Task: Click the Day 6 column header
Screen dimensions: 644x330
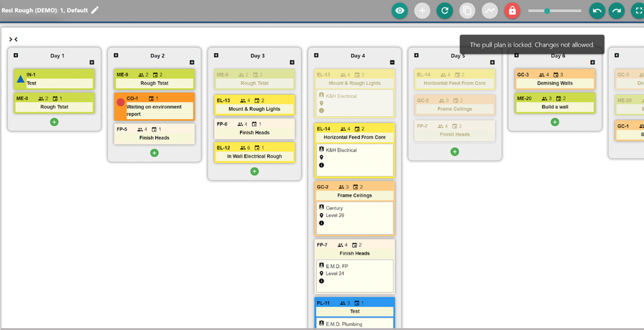Action: pos(558,56)
